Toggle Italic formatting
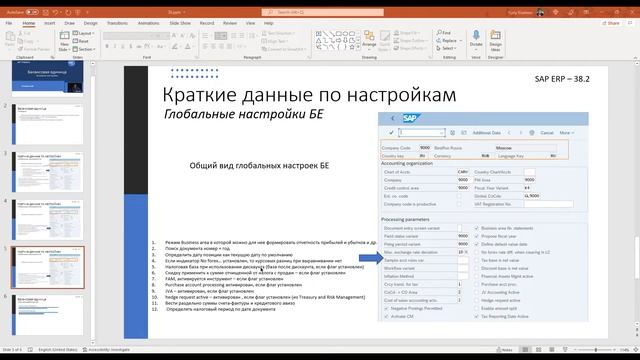The height and width of the screenshot is (360, 640). tap(115, 47)
